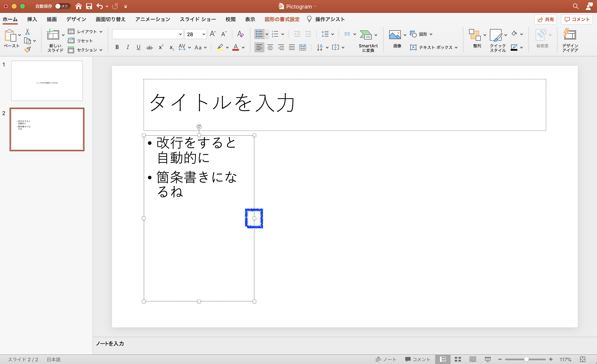
Task: Open the 挿入 tab
Action: tap(32, 19)
